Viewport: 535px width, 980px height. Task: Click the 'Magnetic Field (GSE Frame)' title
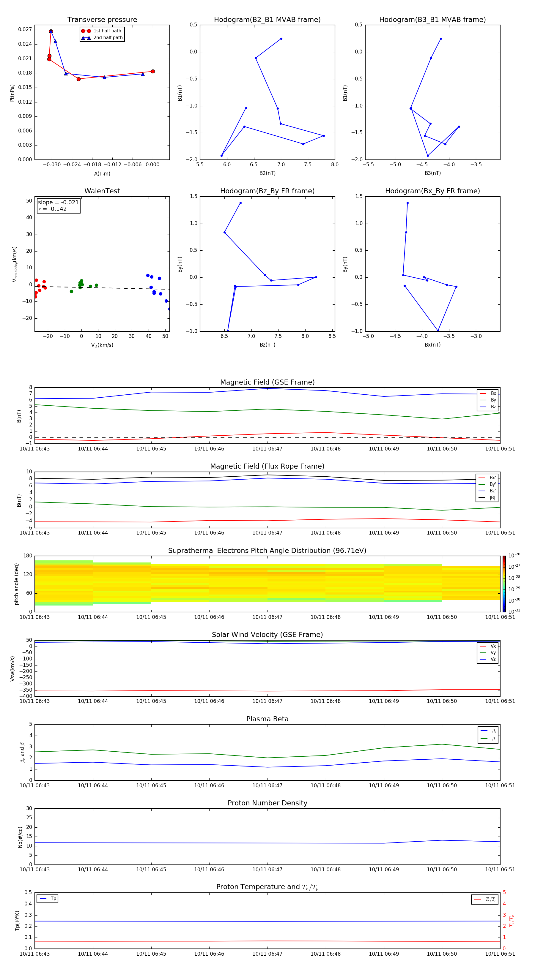[x=267, y=382]
